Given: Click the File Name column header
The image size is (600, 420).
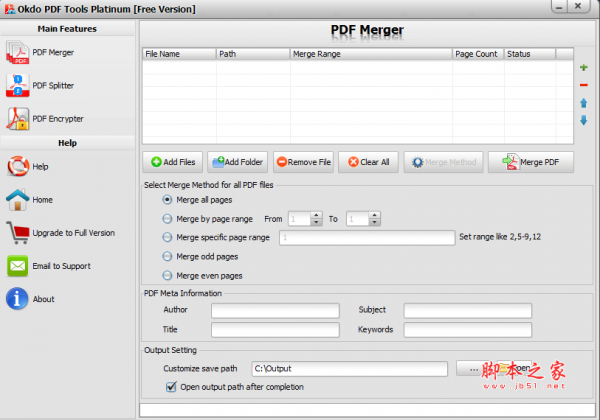Looking at the screenshot, I should 179,54.
